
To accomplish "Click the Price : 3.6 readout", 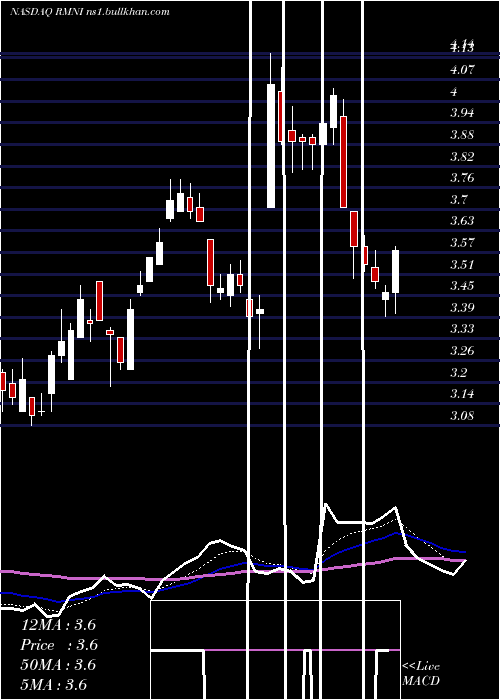I will 59,645.
